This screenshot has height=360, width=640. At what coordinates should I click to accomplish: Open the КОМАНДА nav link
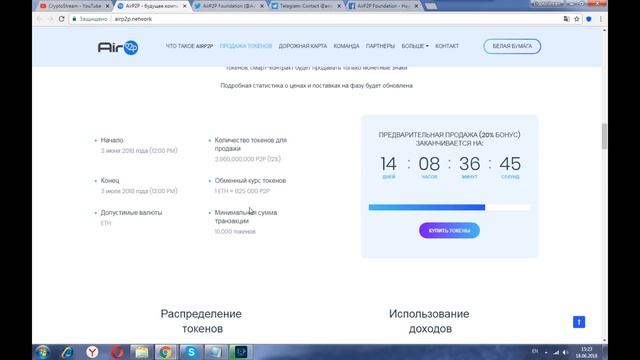347,46
